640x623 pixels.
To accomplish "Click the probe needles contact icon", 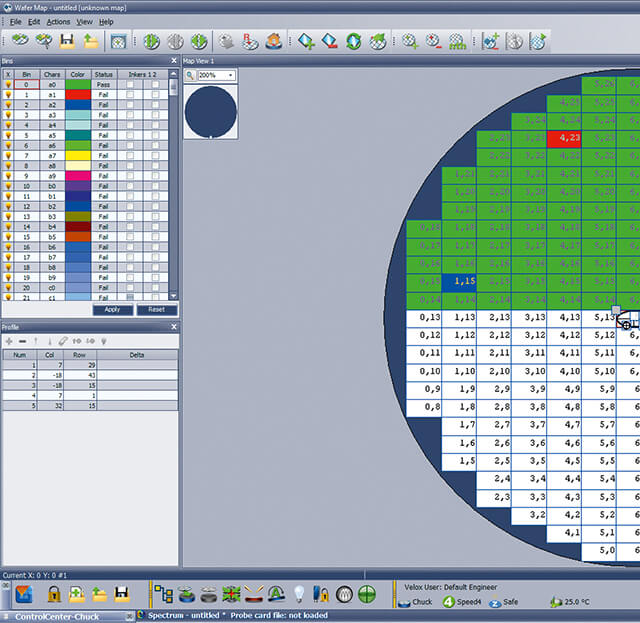I will (x=254, y=594).
